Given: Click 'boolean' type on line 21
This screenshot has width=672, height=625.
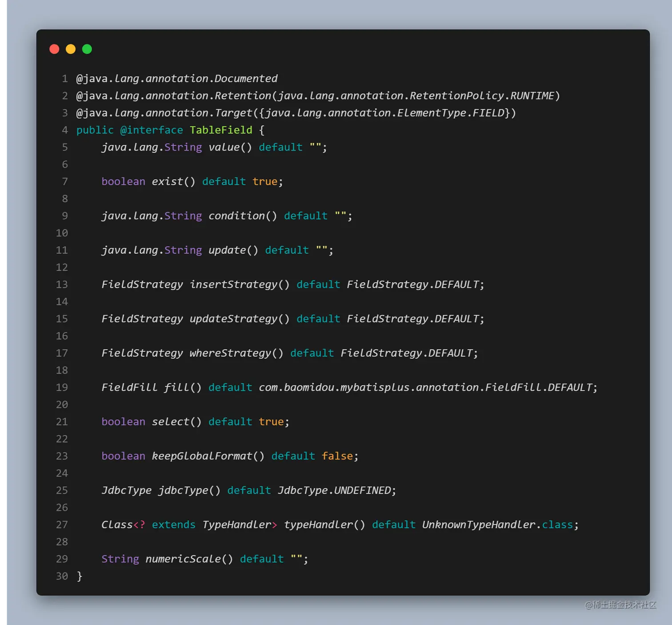Looking at the screenshot, I should point(123,421).
